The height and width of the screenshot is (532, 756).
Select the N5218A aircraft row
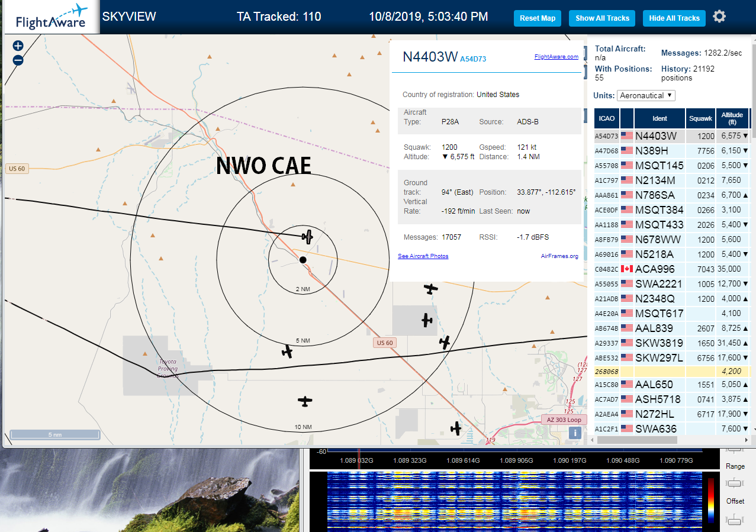tap(672, 254)
